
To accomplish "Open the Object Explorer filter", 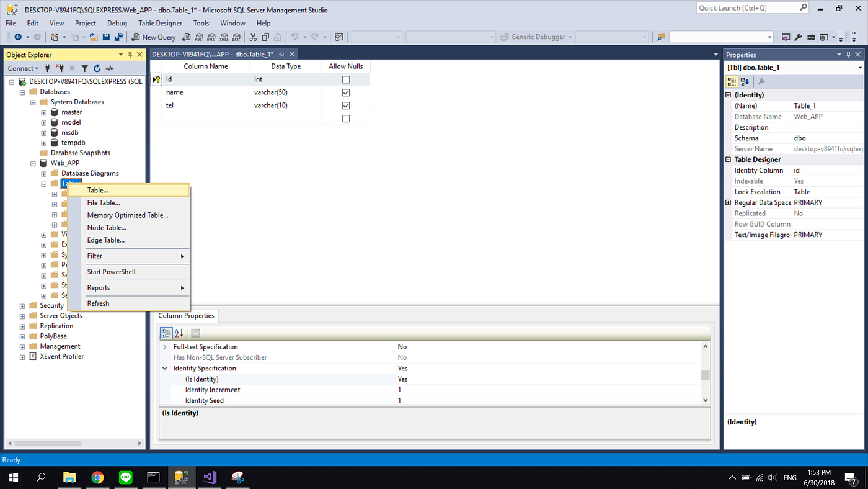I will point(85,68).
